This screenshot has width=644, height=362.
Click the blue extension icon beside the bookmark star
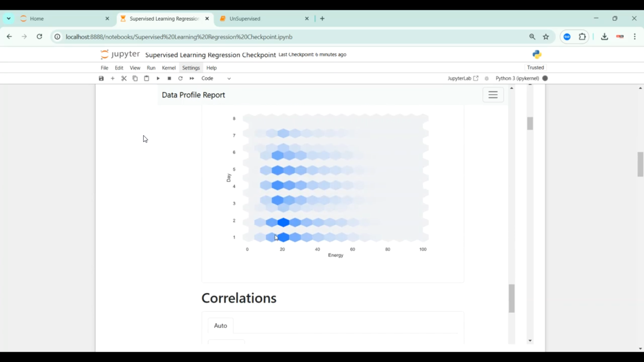click(x=567, y=37)
